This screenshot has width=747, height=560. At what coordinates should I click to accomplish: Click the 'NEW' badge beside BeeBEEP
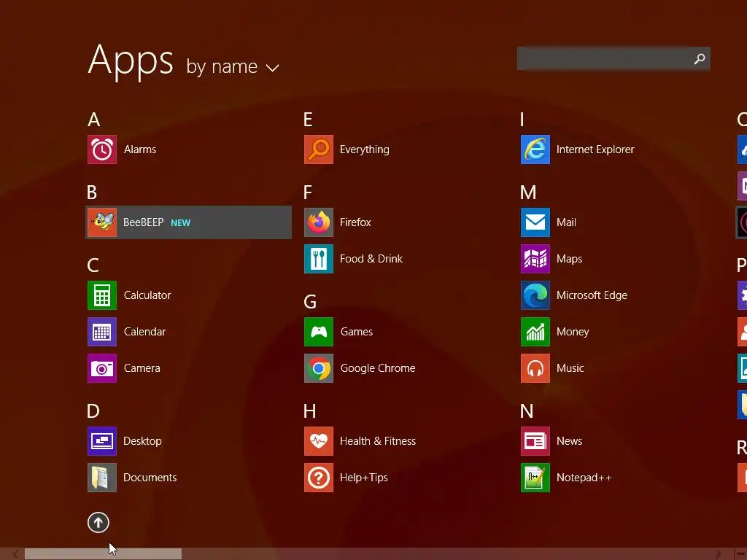click(x=181, y=223)
